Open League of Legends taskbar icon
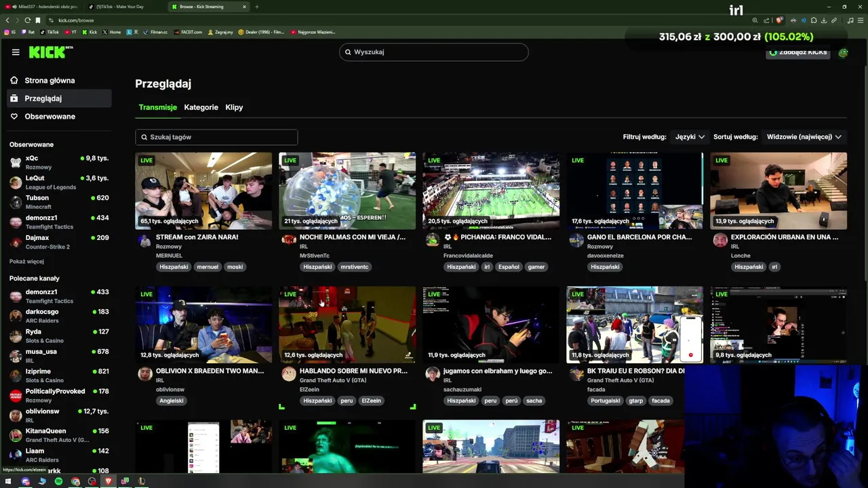868x488 pixels. tap(142, 481)
